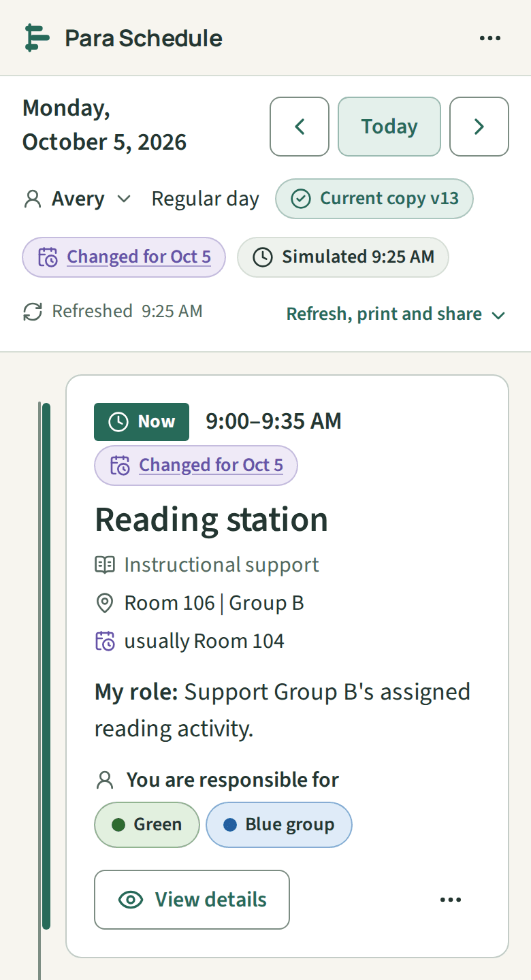Click the Para Schedule logo icon

click(37, 37)
